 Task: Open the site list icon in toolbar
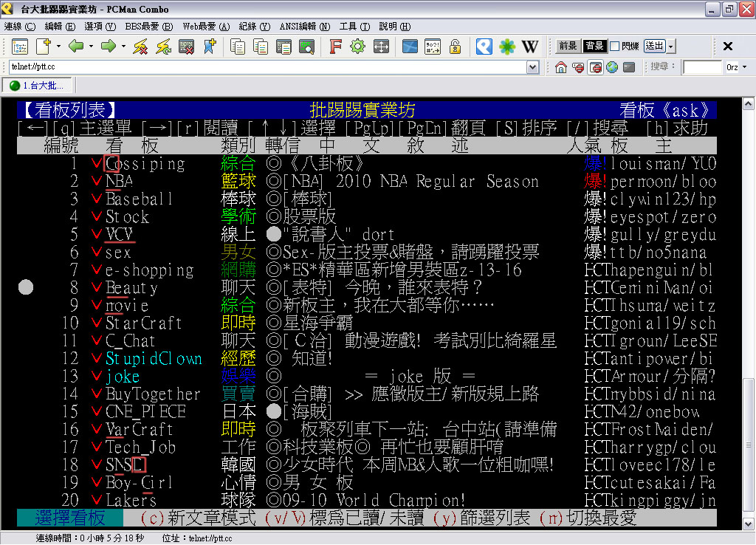coord(20,47)
